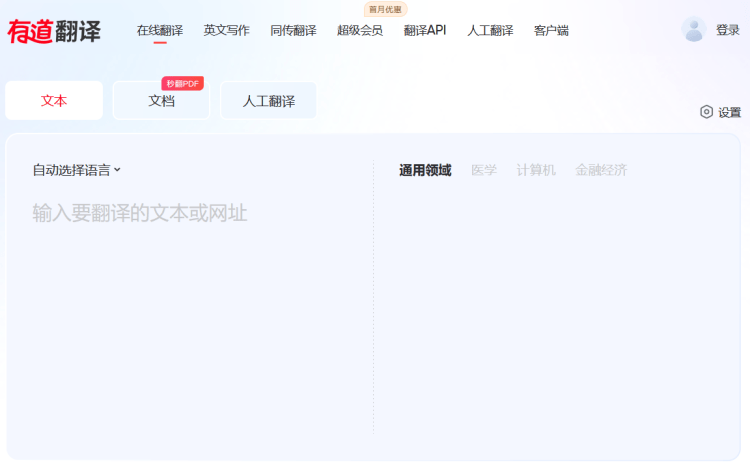Select the 计算机 domain
Image resolution: width=750 pixels, height=469 pixels.
(536, 170)
